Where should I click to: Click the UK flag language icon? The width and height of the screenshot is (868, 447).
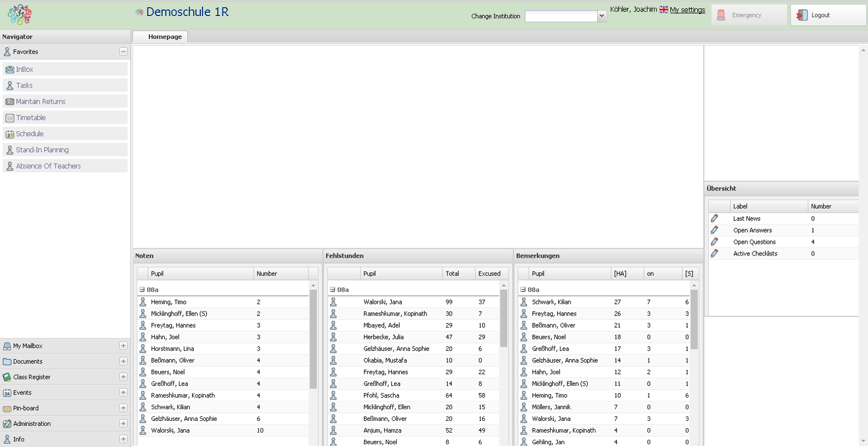coord(663,9)
